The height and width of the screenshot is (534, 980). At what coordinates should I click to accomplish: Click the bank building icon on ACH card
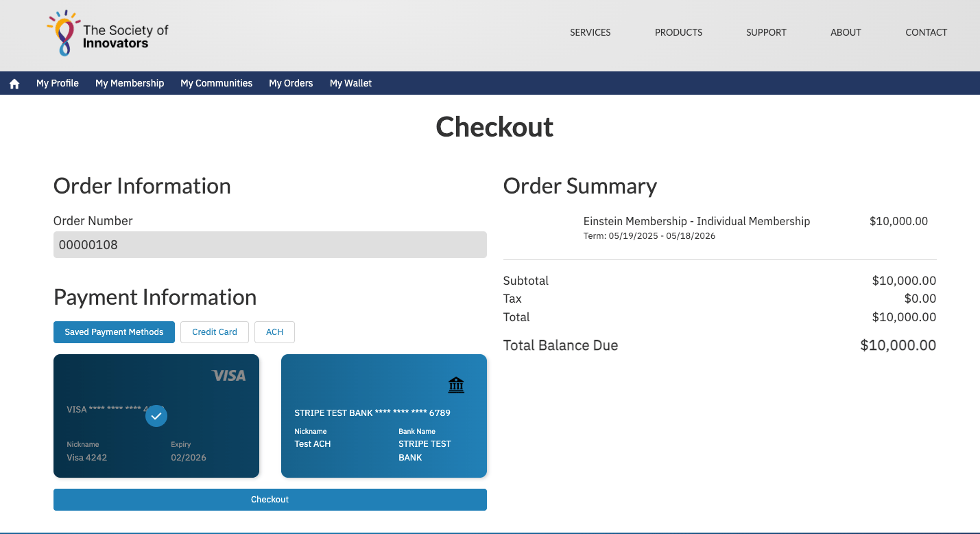[x=456, y=385]
